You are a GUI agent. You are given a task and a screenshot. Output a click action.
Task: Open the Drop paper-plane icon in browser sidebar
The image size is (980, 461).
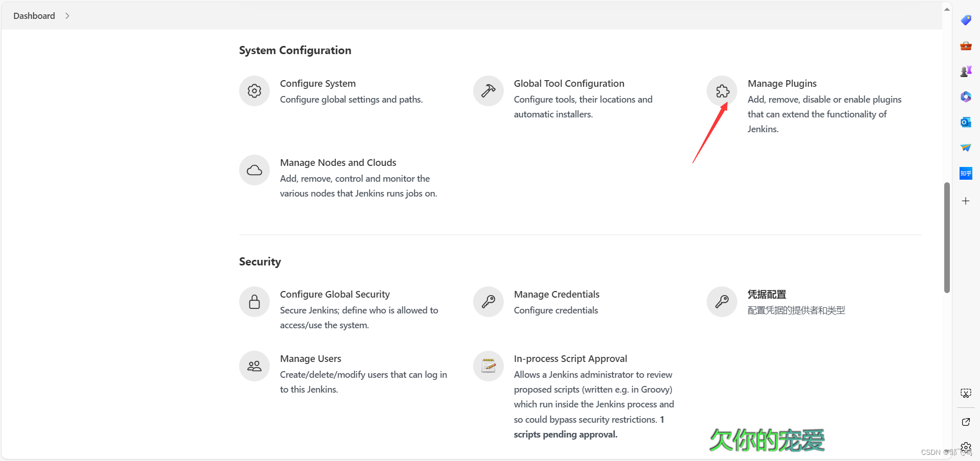coord(966,148)
